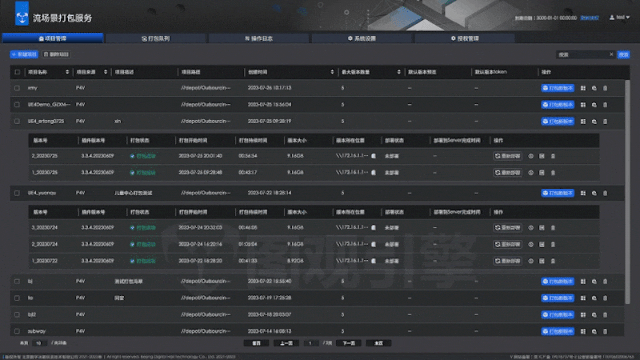Clear the search box with the X

pos(611,54)
